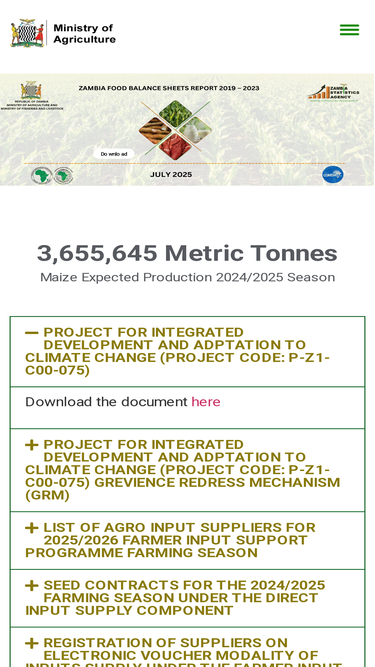
Task: Click the diamond food collage image in banner
Action: tap(176, 130)
